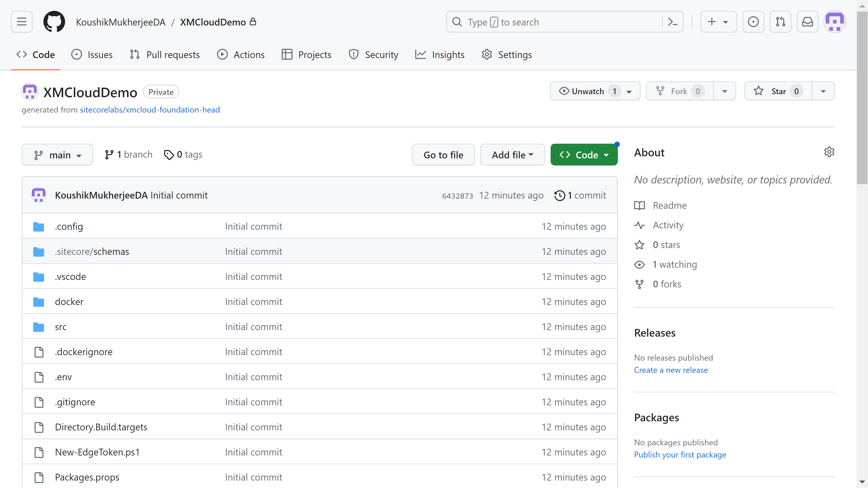Click the stars icon in About

pyautogui.click(x=639, y=245)
